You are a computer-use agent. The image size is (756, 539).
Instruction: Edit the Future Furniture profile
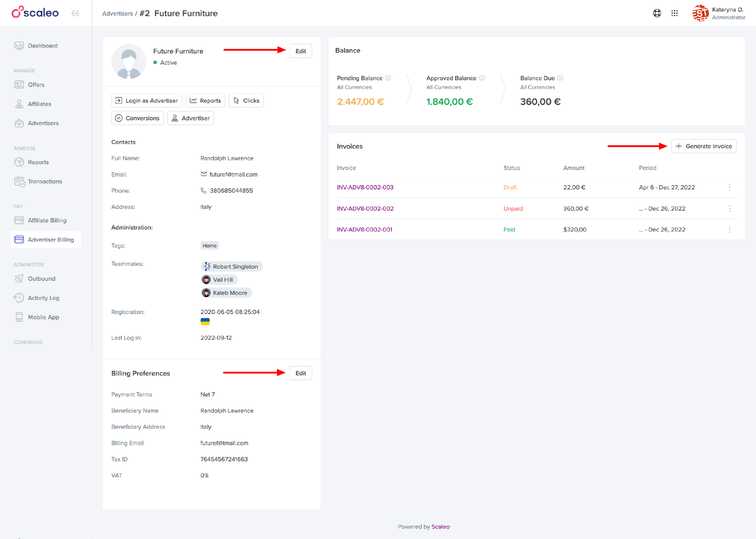301,51
